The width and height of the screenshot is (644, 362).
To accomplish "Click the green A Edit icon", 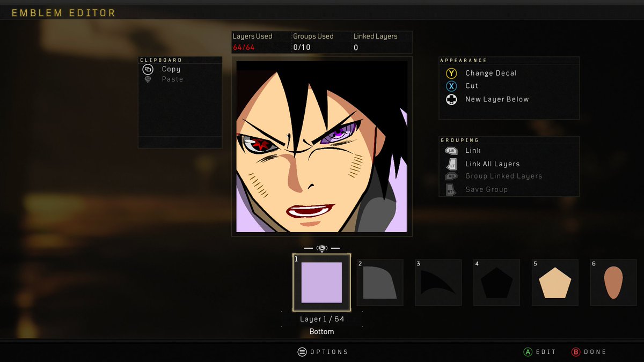I will point(528,352).
